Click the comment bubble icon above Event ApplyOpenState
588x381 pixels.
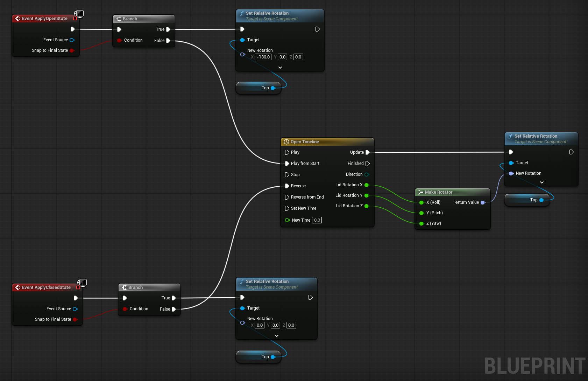pos(79,14)
